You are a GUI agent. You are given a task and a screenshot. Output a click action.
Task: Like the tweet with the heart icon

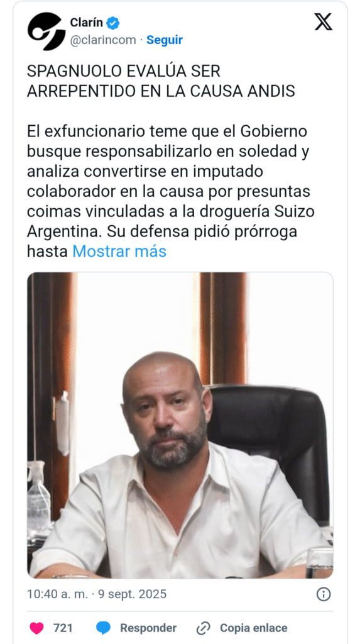36,628
